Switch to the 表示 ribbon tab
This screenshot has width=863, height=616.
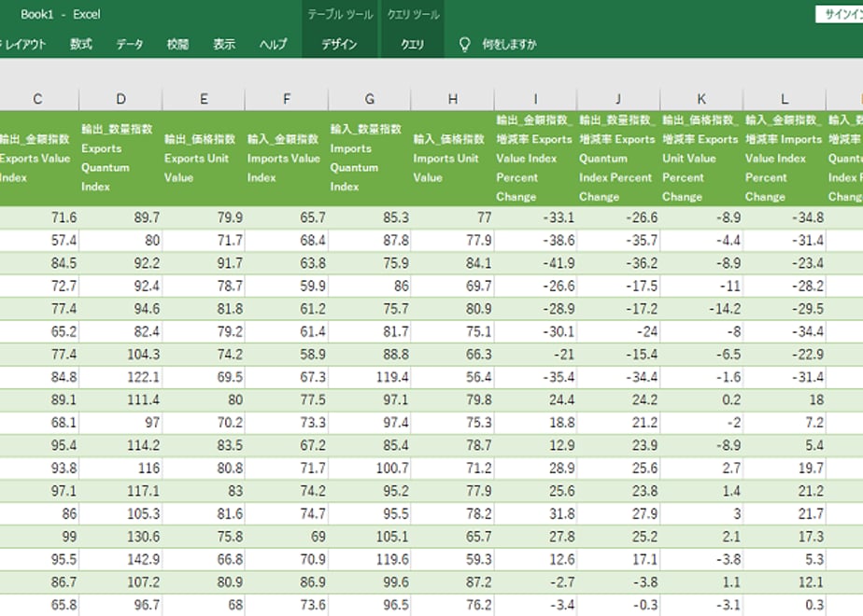224,44
